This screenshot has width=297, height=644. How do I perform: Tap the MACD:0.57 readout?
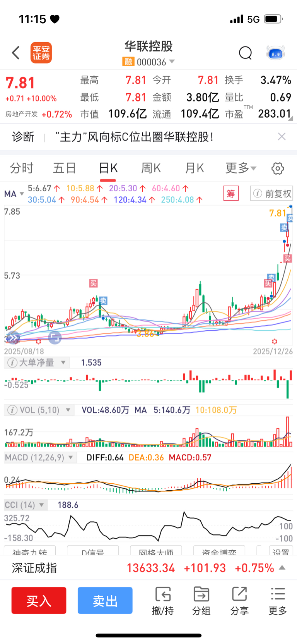(x=190, y=458)
